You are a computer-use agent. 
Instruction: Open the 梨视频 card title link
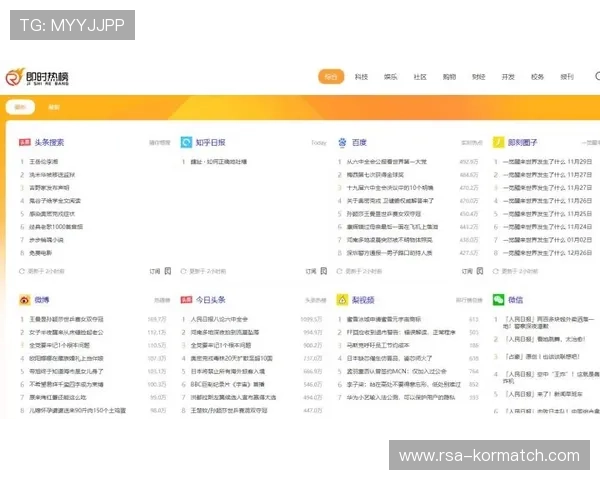point(363,300)
